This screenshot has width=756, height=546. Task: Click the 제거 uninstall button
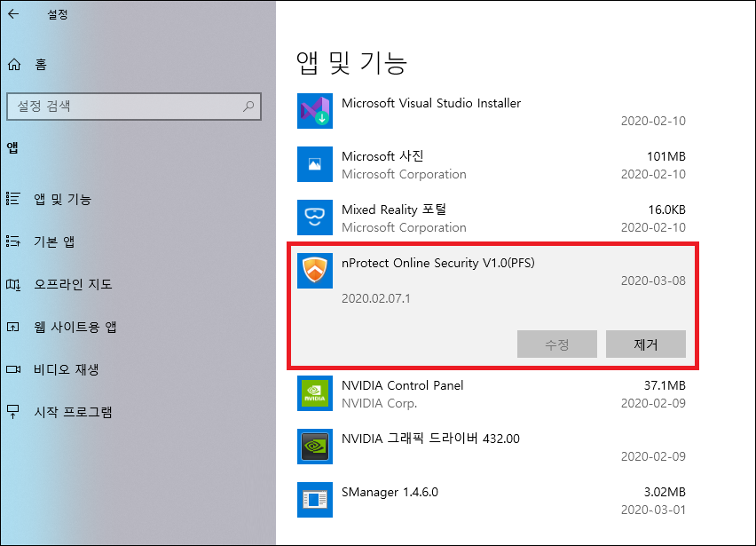click(646, 344)
